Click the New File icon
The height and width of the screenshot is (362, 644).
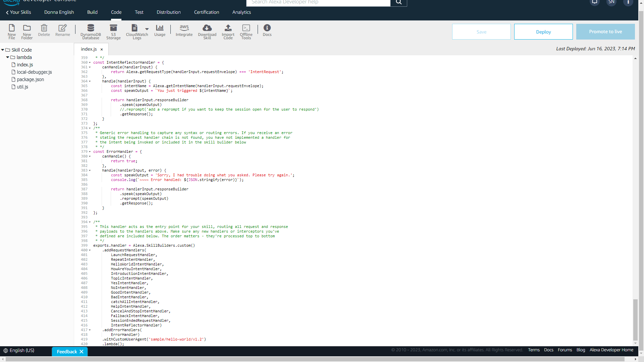coord(12,28)
